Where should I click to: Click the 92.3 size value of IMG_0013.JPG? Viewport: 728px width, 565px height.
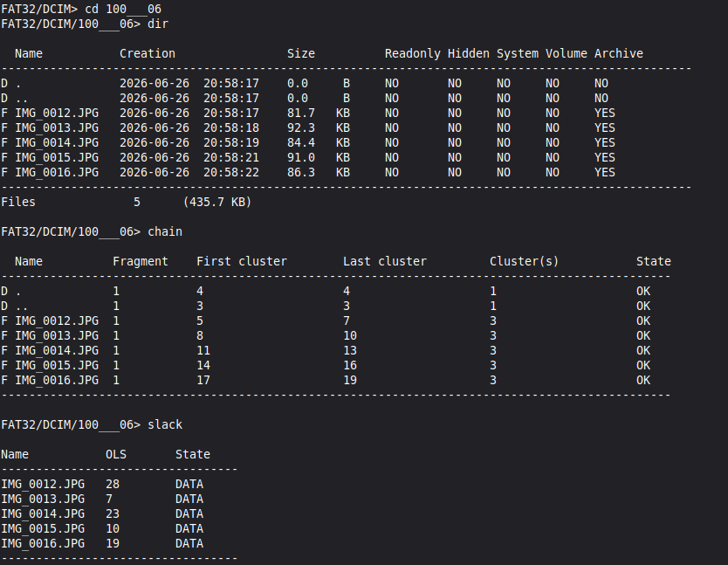(x=301, y=127)
